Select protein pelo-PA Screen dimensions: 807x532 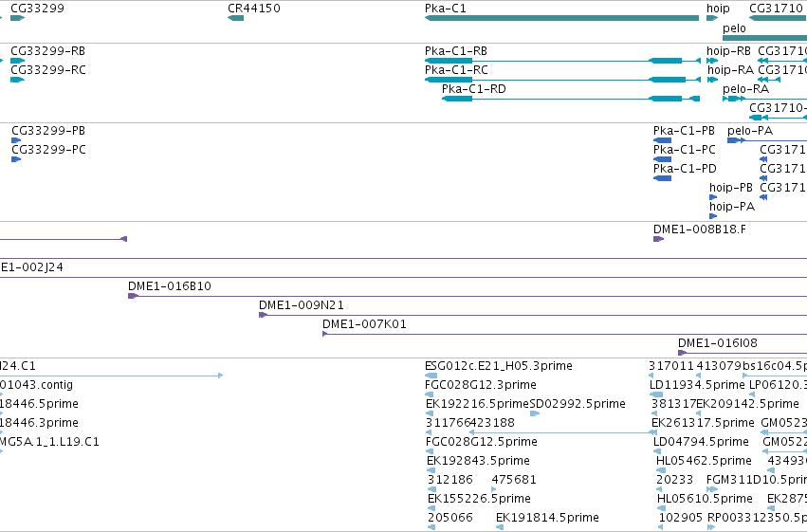pyautogui.click(x=767, y=140)
